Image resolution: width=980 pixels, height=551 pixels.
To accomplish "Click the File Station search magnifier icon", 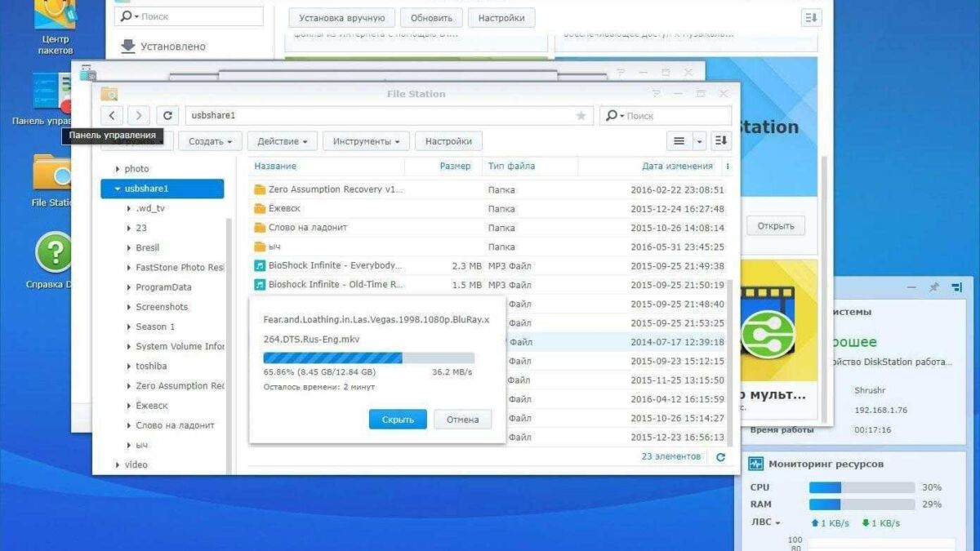I will click(611, 116).
